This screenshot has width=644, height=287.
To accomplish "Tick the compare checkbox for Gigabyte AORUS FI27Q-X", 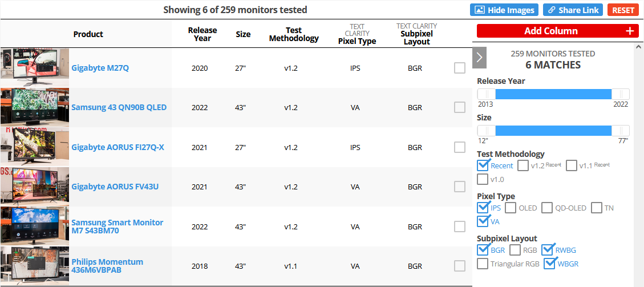I will [460, 147].
